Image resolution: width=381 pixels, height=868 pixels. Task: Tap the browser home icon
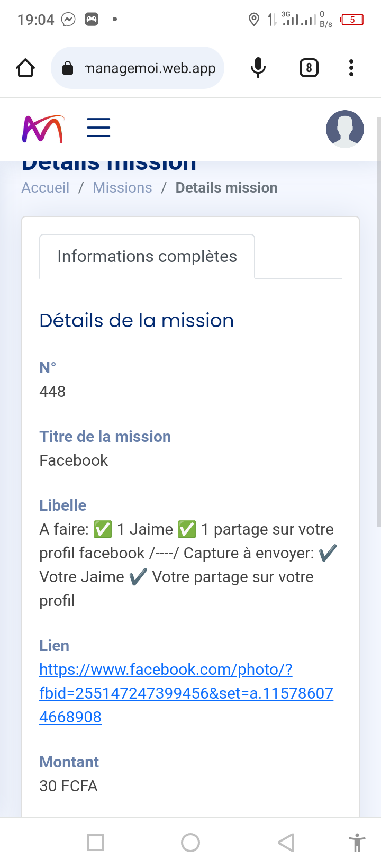(x=25, y=68)
